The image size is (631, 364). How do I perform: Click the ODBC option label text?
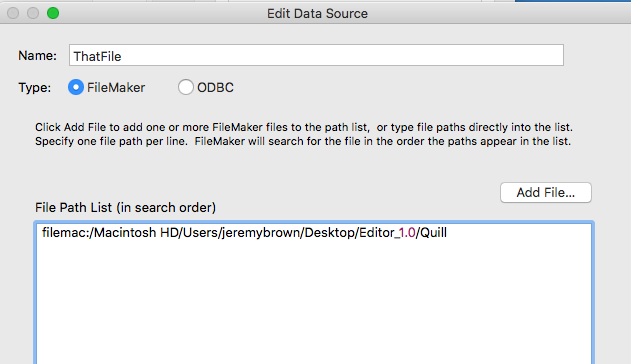point(215,88)
